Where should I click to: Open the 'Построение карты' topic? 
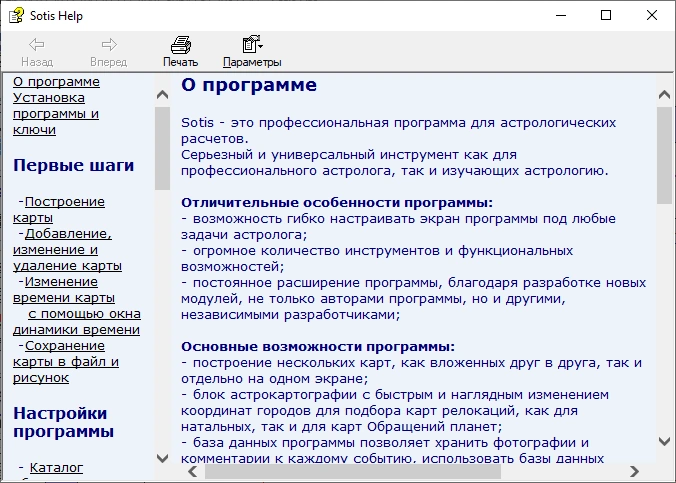tap(59, 209)
